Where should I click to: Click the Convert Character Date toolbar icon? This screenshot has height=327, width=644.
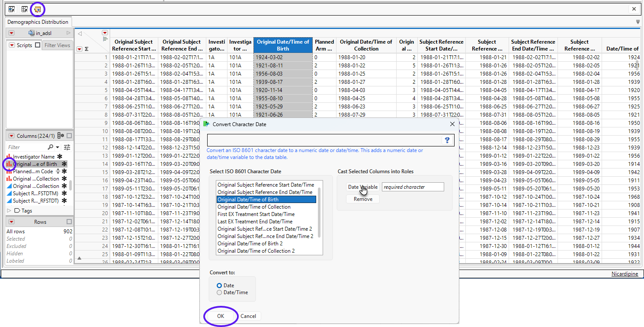(38, 9)
